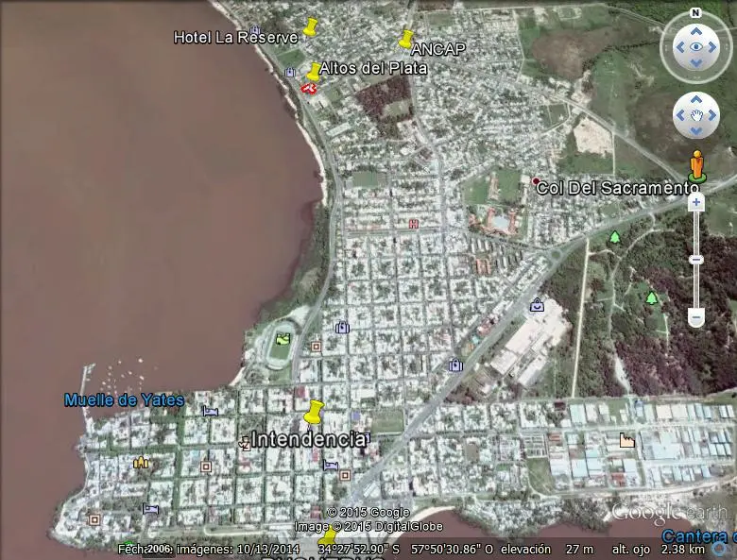Open the Intendencia yellow pushpin
Screen dimensions: 737x560
pos(313,413)
